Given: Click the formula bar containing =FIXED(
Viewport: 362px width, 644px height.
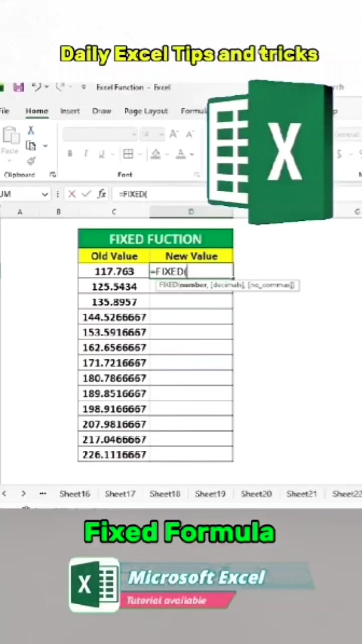Looking at the screenshot, I should click(161, 194).
